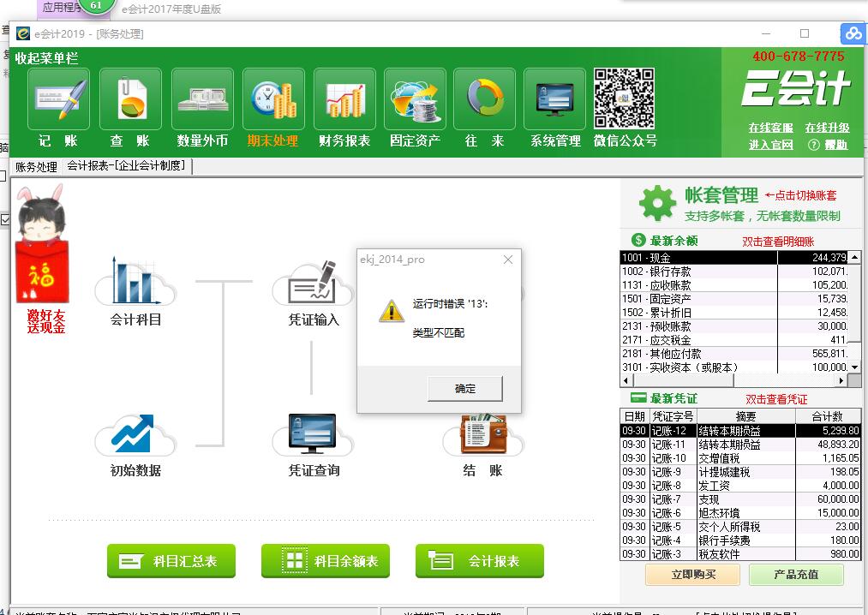Click background tab e会计2017年度U盘版

(x=171, y=9)
